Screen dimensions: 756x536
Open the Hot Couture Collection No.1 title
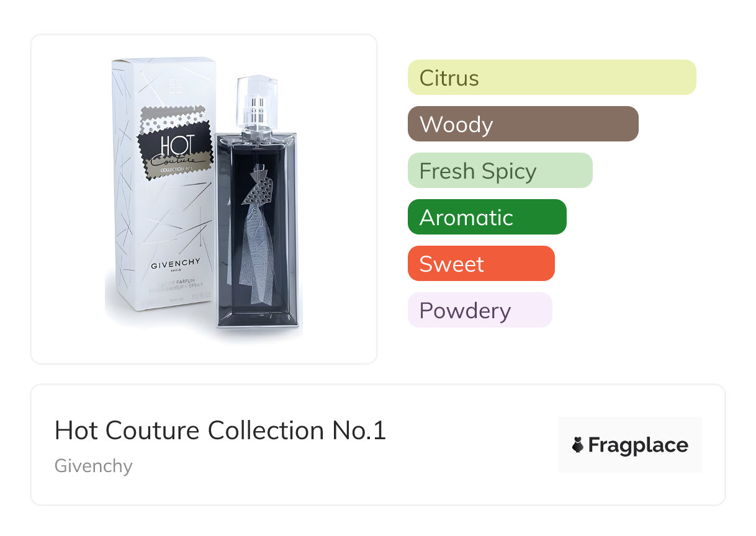coord(220,431)
